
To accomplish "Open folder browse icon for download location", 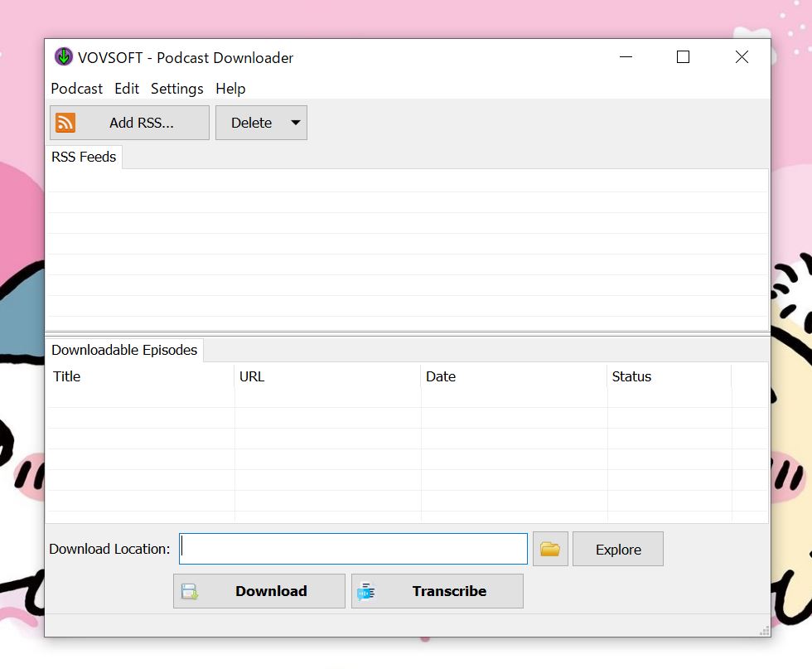I will (x=550, y=549).
